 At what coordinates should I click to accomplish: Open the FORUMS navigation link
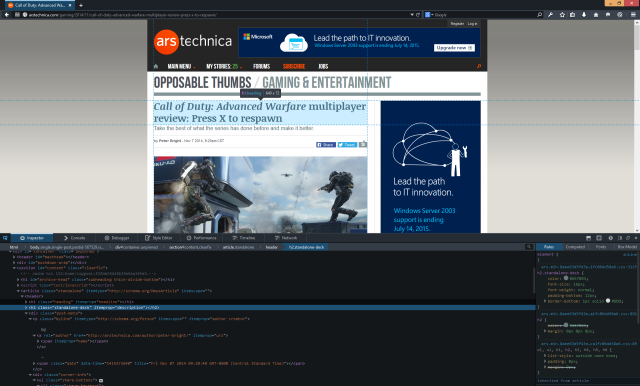262,66
